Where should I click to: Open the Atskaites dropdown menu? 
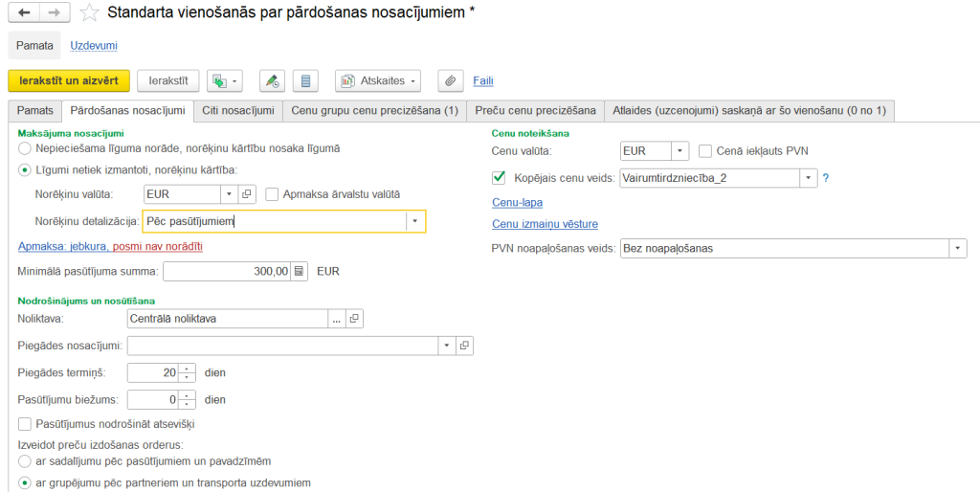(378, 80)
